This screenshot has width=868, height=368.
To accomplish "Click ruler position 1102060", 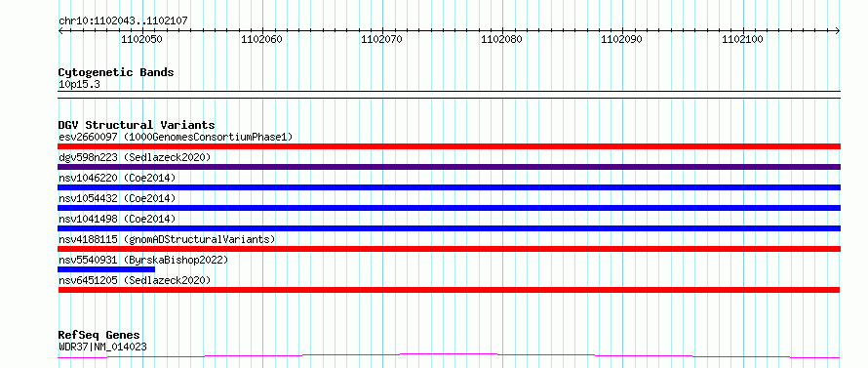I will (261, 39).
